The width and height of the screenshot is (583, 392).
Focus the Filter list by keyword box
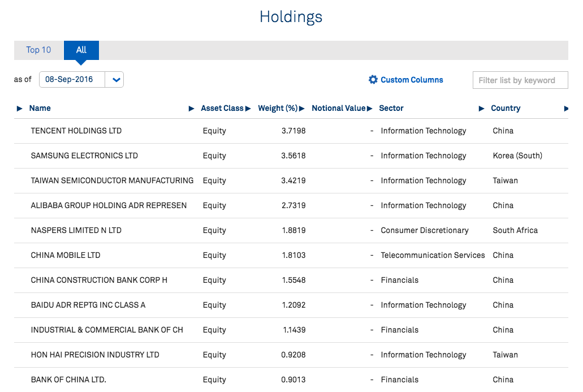coord(520,80)
